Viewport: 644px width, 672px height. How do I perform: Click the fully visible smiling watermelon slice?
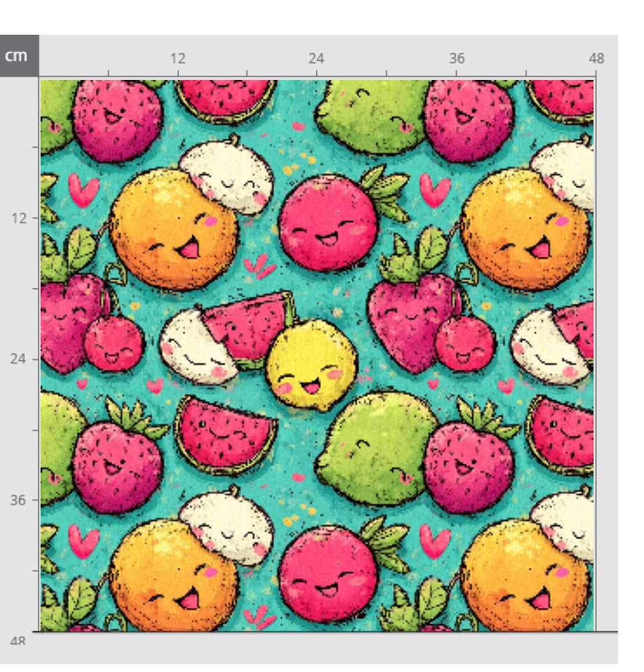point(225,433)
